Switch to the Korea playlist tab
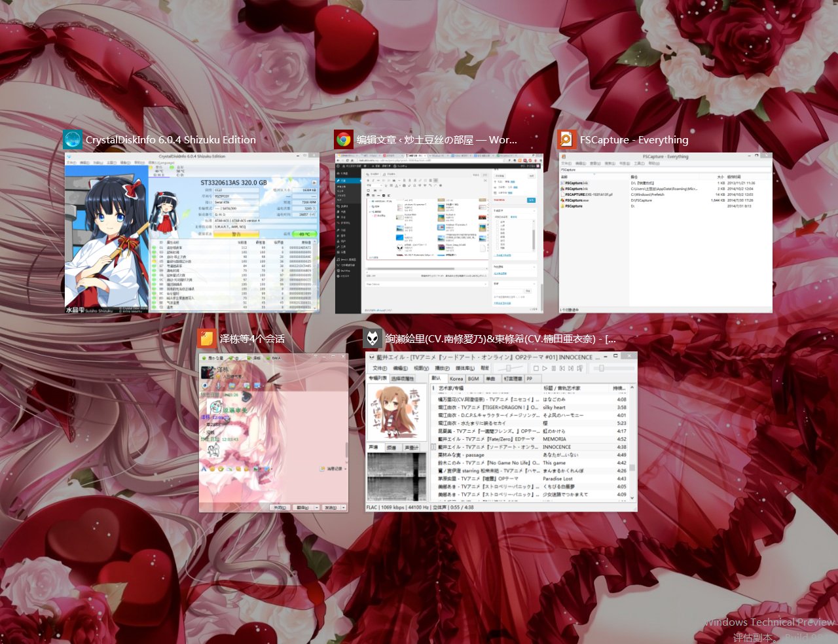This screenshot has height=644, width=838. 456,378
